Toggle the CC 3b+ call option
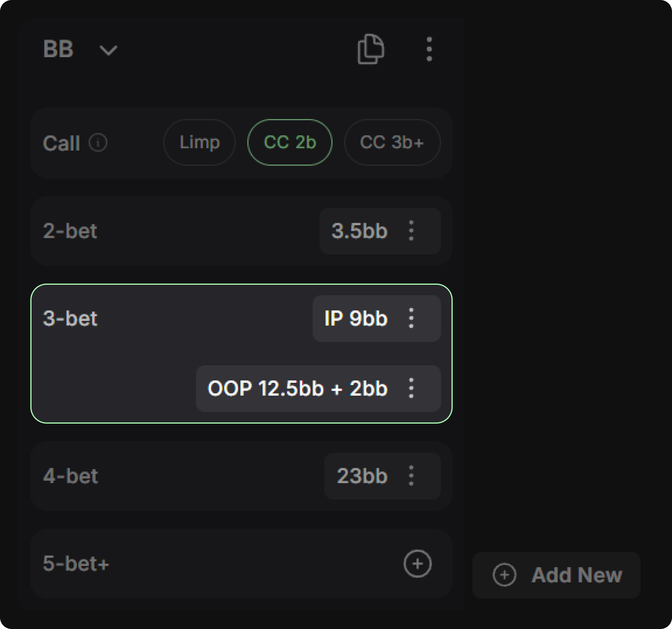Image resolution: width=672 pixels, height=629 pixels. coord(392,142)
